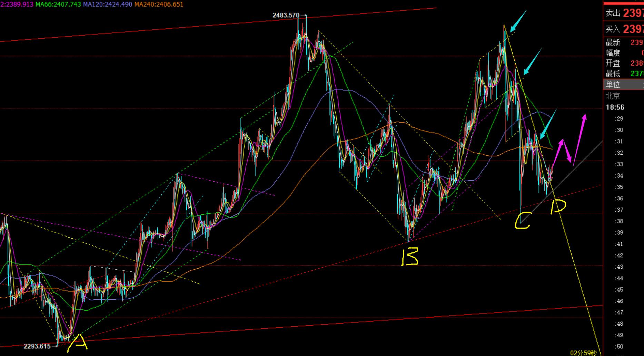Click the :41 tick time entry
Screen dimensions: 644x356
click(x=619, y=244)
